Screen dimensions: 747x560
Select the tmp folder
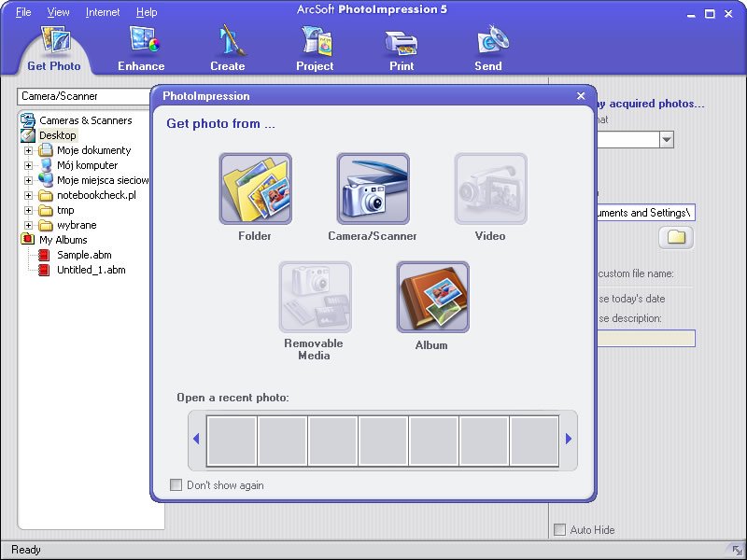point(65,210)
